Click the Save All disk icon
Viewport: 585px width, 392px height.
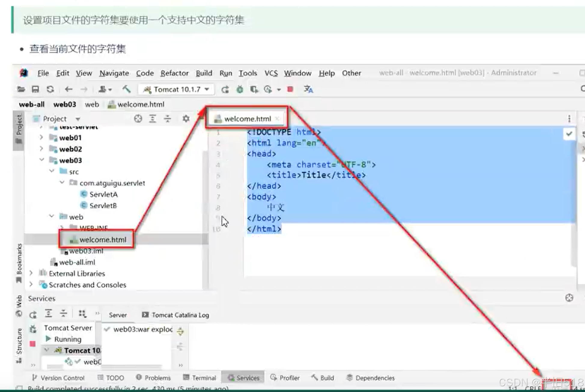[35, 90]
